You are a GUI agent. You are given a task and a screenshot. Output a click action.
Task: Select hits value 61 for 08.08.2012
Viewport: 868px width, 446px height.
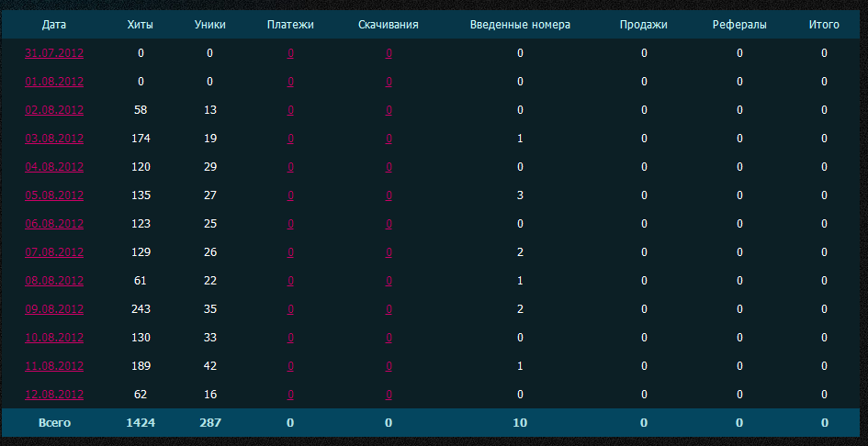point(140,281)
